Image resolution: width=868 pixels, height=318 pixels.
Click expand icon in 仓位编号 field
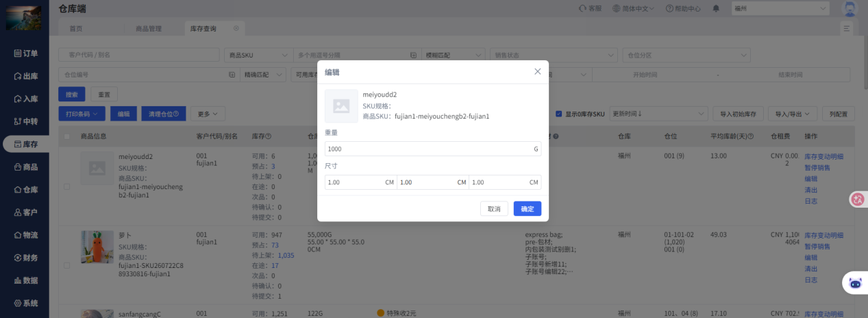(231, 75)
